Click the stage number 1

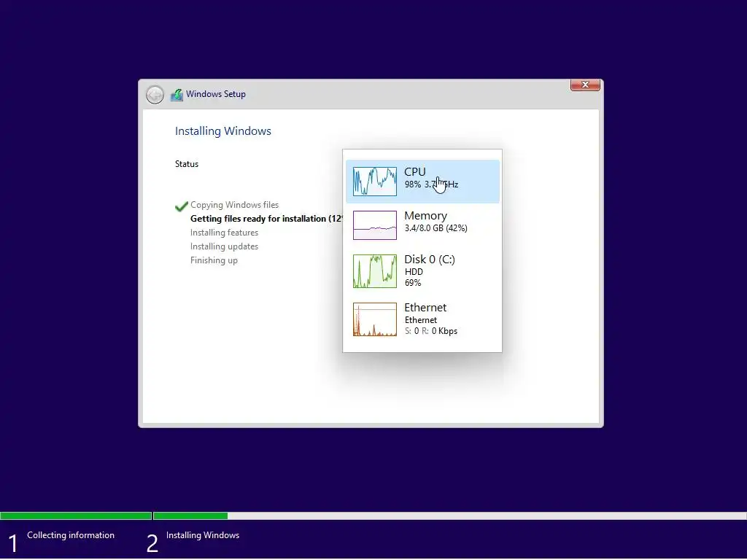click(x=13, y=543)
